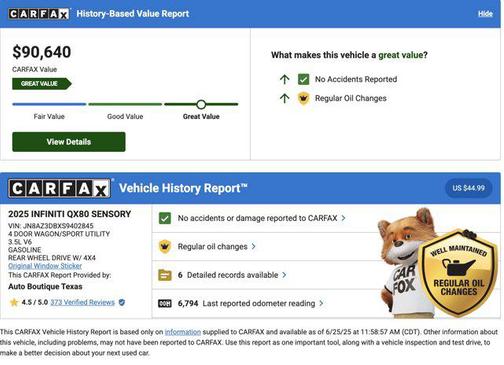Click the Hide link in the value report header
Viewport: 504px width, 365px height.
tap(485, 14)
